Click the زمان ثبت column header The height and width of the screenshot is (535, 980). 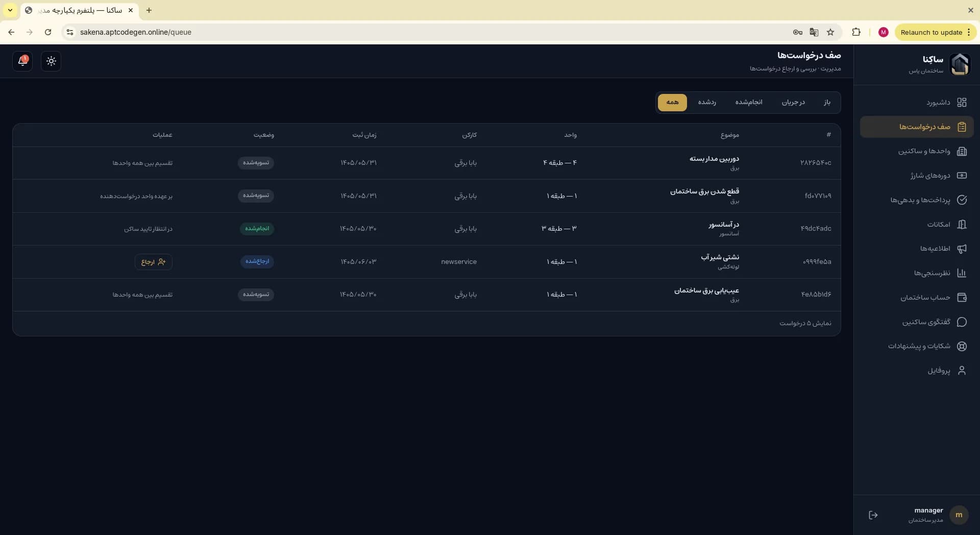pos(364,135)
